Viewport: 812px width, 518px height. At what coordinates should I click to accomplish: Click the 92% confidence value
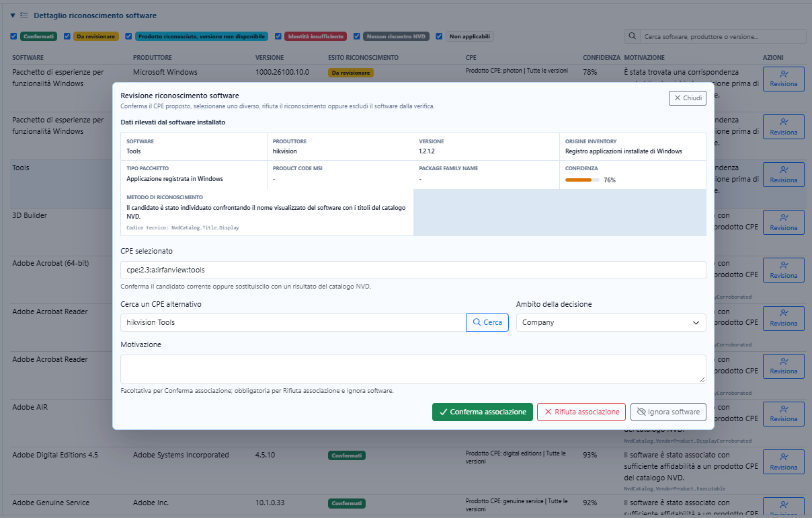pyautogui.click(x=590, y=503)
